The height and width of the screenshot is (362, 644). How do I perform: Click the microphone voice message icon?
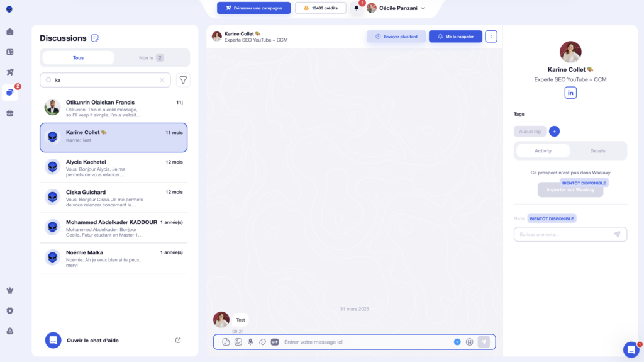click(x=250, y=342)
